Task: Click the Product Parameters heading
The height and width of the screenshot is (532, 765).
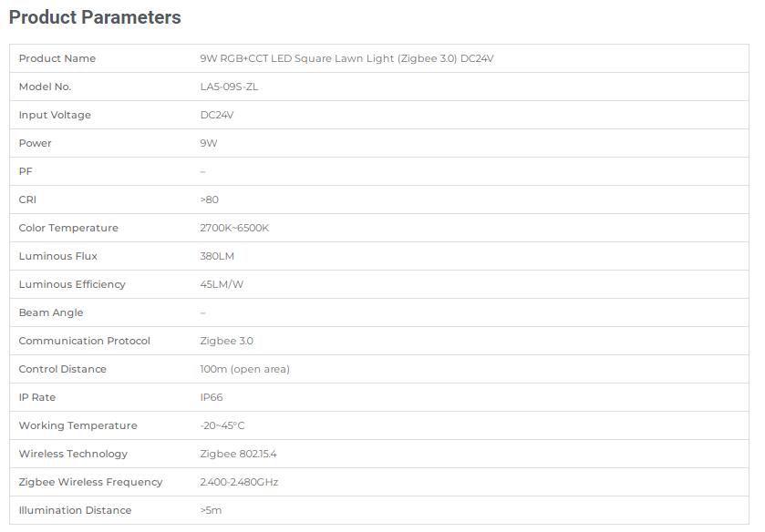Action: [x=95, y=17]
